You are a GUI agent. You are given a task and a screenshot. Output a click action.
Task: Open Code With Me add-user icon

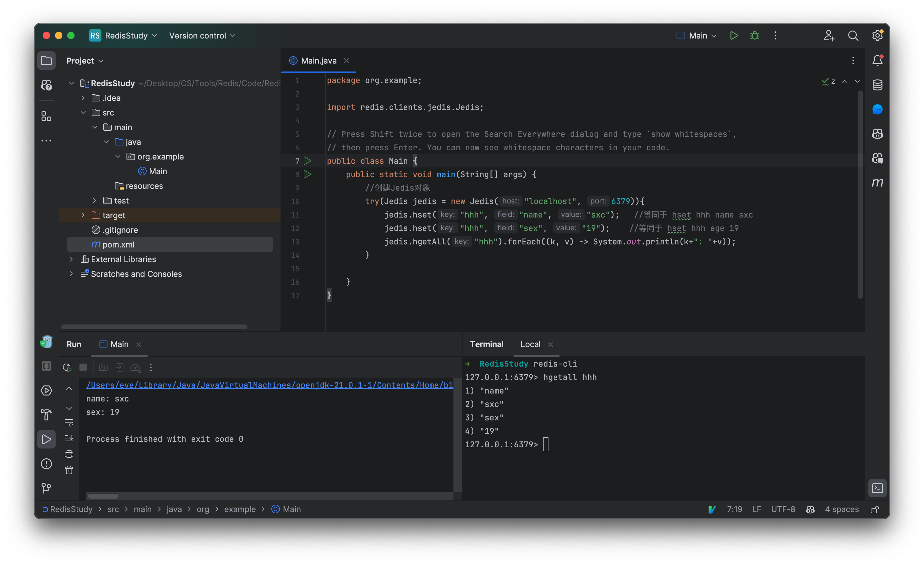coord(829,35)
